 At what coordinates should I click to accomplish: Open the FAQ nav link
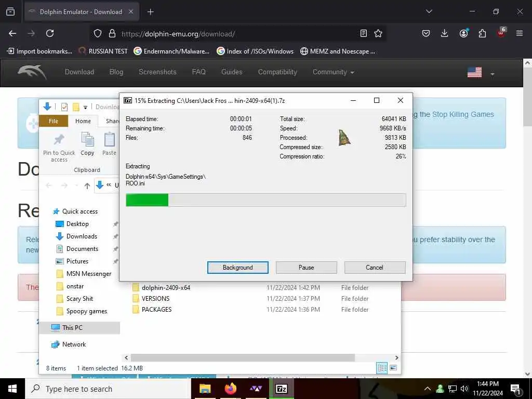point(199,72)
